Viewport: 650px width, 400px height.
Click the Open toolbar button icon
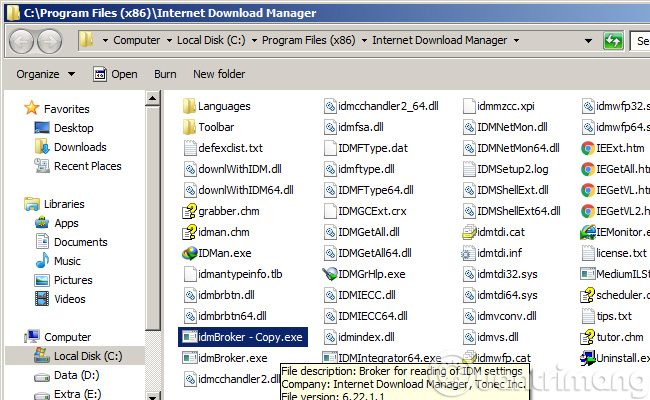(x=99, y=74)
